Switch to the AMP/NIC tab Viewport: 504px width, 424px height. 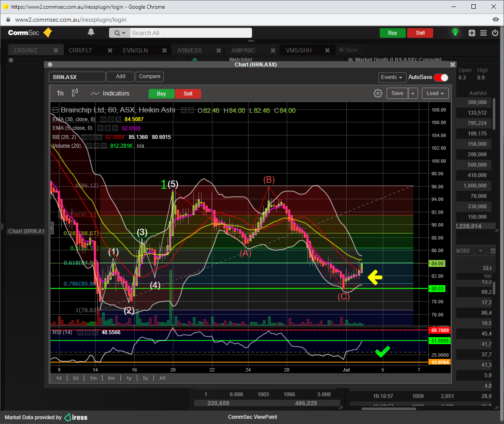tap(243, 50)
